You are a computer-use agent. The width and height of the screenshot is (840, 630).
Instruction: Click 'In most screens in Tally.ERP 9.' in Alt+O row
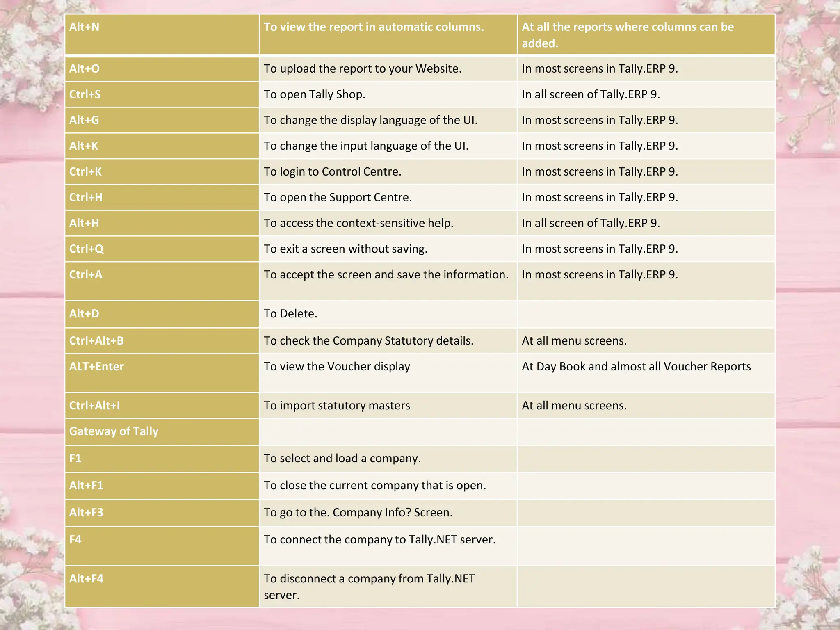[x=600, y=69]
